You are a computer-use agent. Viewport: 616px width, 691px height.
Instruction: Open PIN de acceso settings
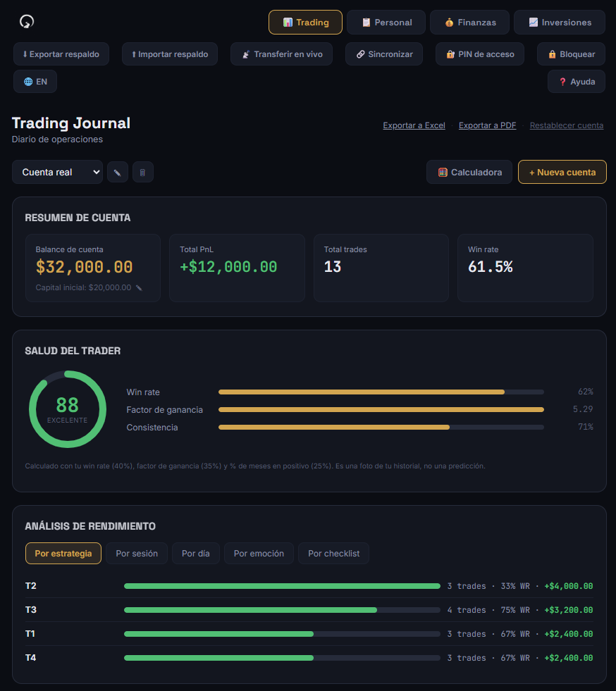480,54
